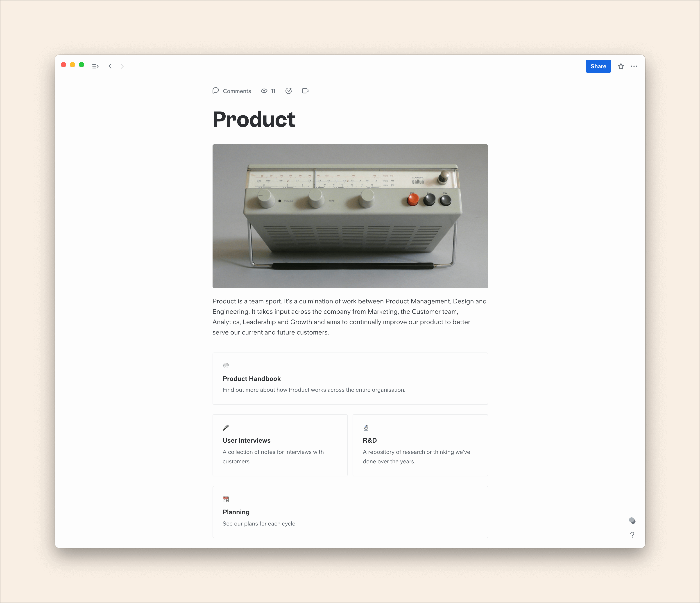The image size is (700, 603).
Task: Click the calendar icon on Planning
Action: point(226,499)
